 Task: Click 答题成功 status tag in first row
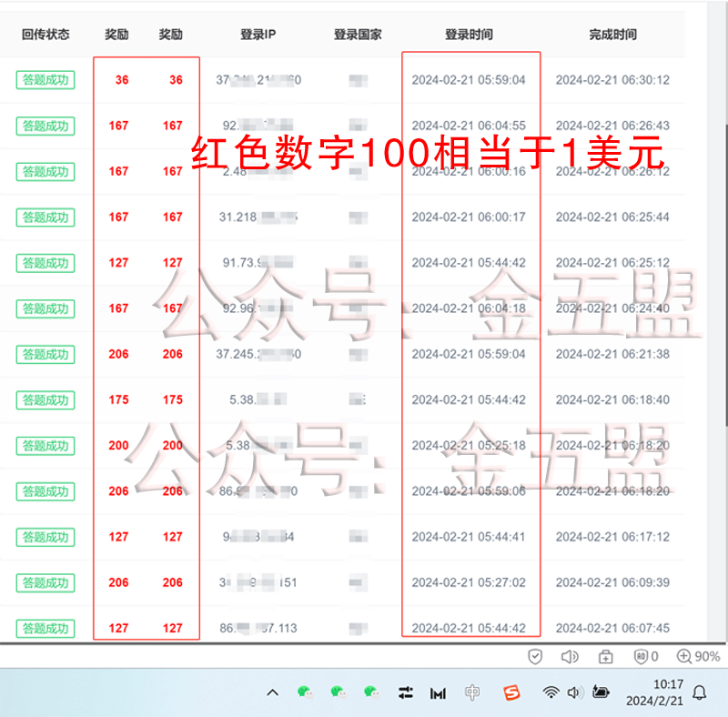(45, 80)
